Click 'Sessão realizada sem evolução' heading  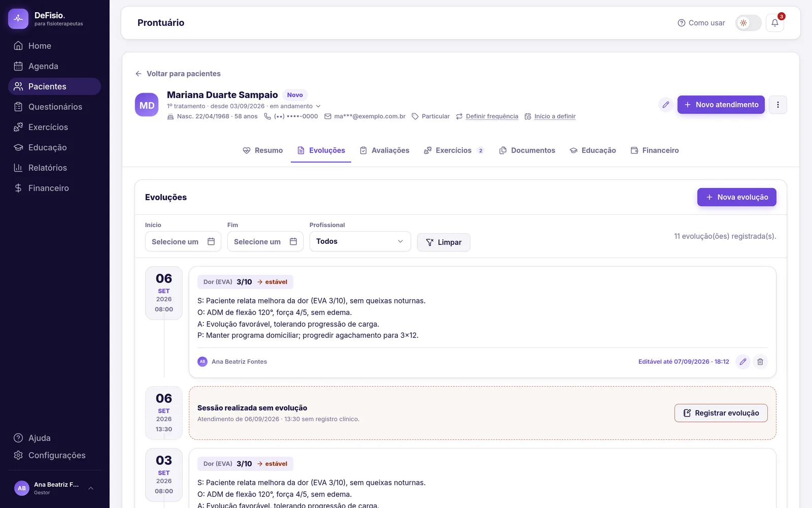click(x=252, y=408)
